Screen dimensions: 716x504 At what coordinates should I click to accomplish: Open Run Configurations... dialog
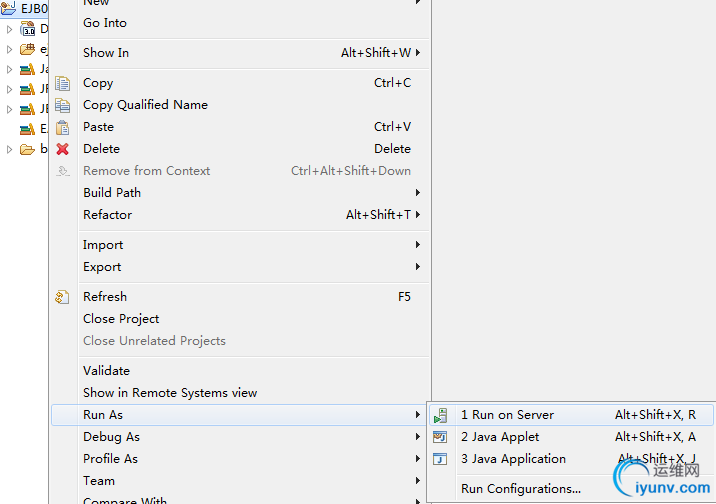coord(520,489)
